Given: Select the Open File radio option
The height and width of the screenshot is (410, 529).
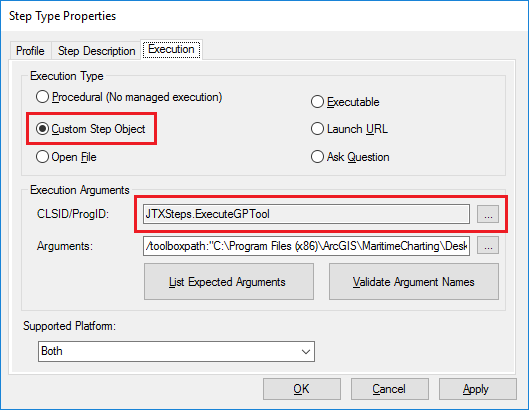Looking at the screenshot, I should [66, 157].
